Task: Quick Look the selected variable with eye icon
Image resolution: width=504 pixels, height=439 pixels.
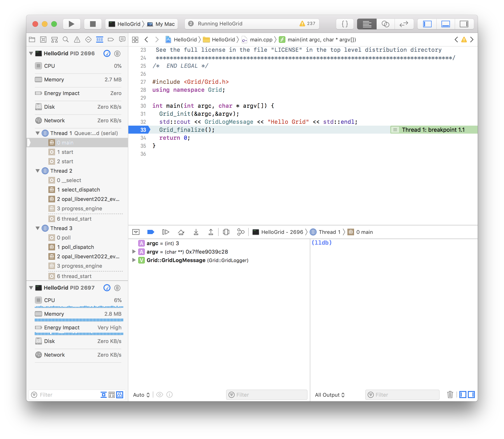Action: pyautogui.click(x=160, y=395)
